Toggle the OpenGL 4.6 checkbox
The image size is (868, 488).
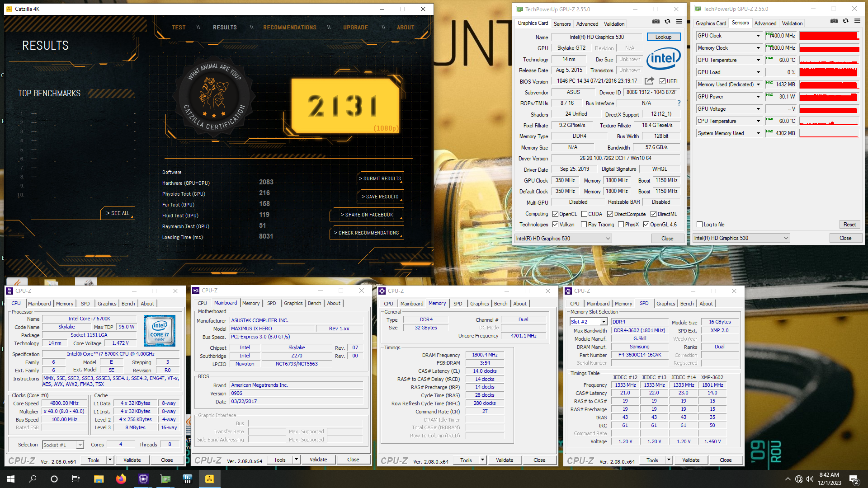pos(646,225)
